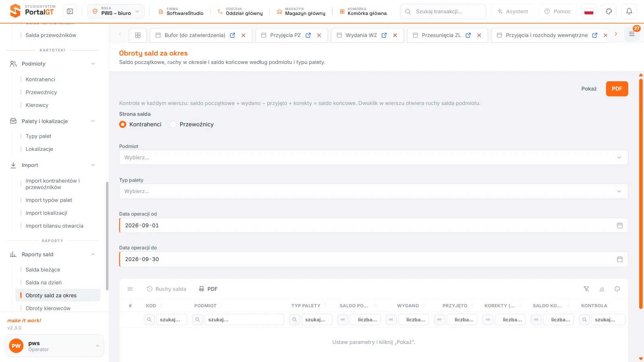The height and width of the screenshot is (362, 644).
Task: Select the Kontrahenci radio button
Action: point(123,125)
